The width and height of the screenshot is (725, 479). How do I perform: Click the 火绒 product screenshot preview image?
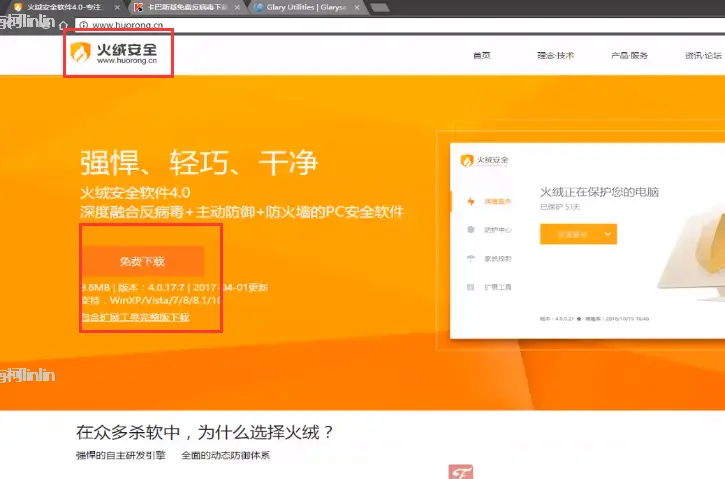pos(587,240)
